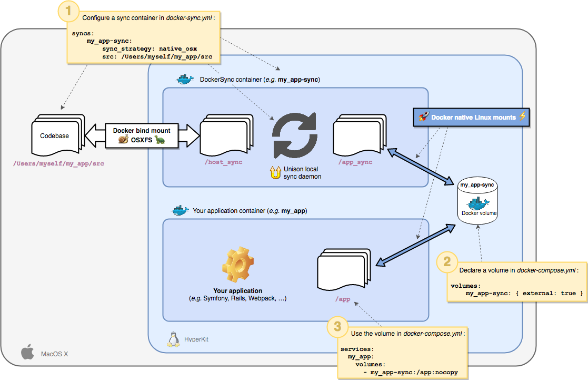Select the yellow step 2 circle
This screenshot has width=588, height=380.
447,262
